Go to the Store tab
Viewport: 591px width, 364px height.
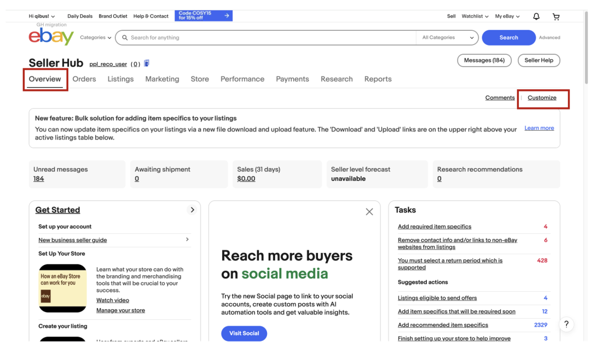click(200, 79)
